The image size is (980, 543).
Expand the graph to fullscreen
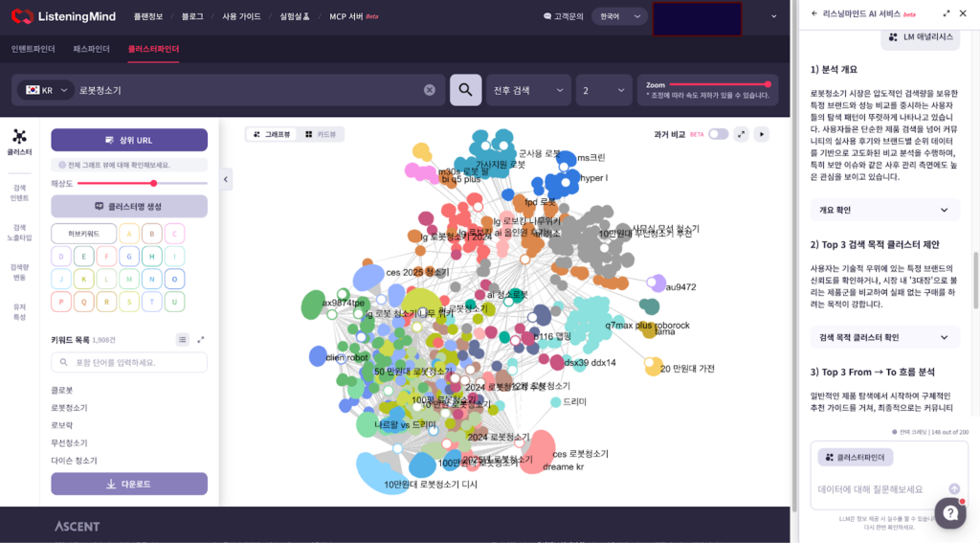point(741,134)
